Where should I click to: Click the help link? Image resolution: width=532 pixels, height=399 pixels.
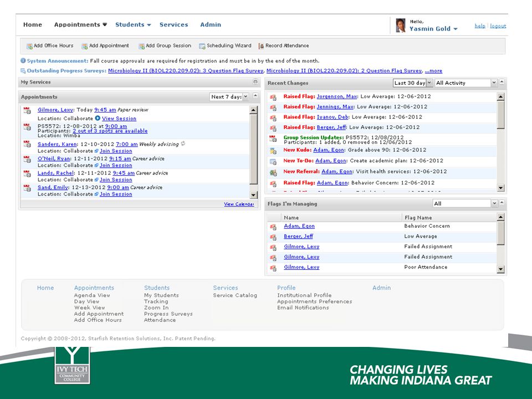[480, 26]
